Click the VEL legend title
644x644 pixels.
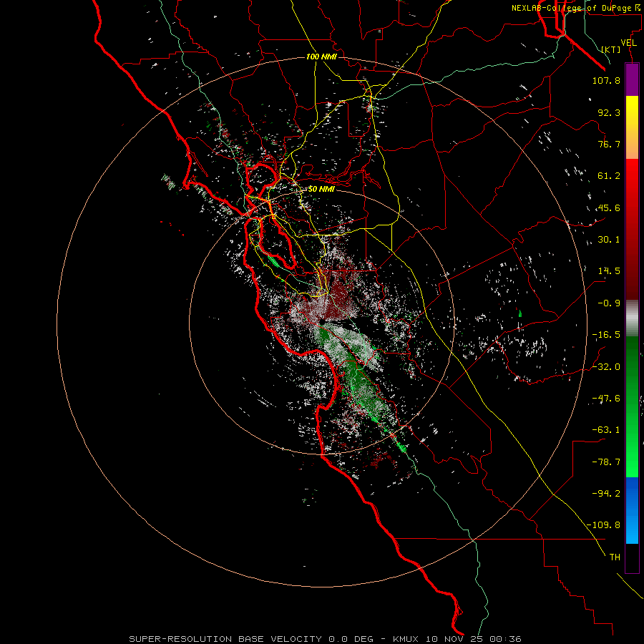pyautogui.click(x=628, y=43)
